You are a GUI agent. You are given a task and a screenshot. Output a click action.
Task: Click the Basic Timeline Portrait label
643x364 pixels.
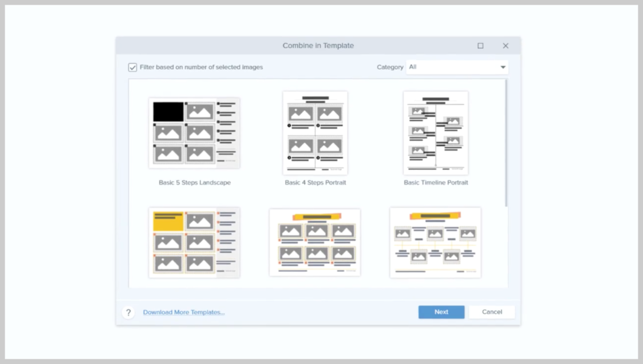[x=436, y=183]
